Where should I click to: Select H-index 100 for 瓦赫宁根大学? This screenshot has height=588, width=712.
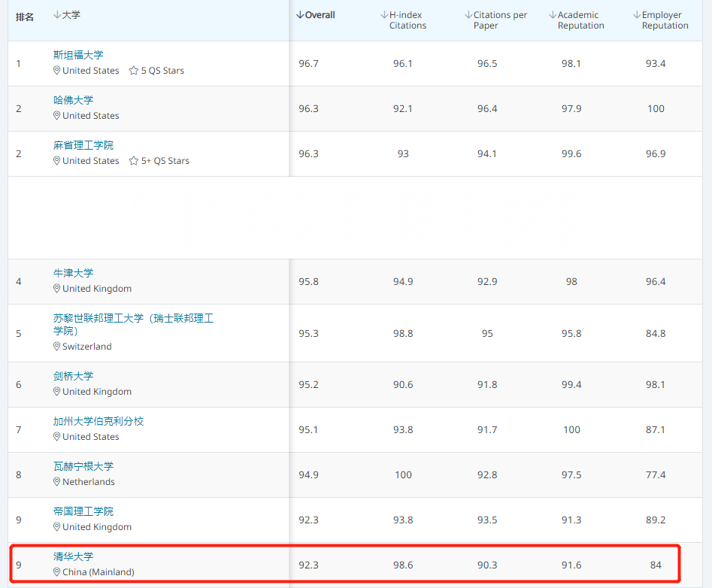coord(403,475)
